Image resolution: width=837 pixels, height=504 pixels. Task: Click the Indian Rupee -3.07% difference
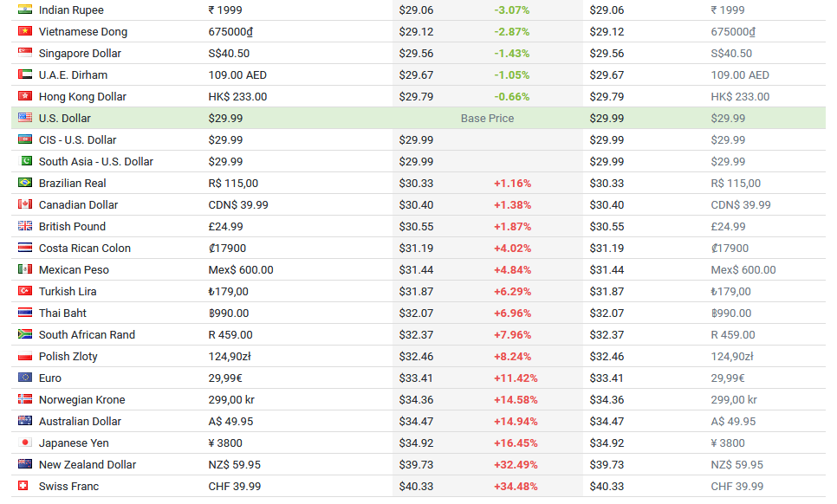pyautogui.click(x=512, y=10)
